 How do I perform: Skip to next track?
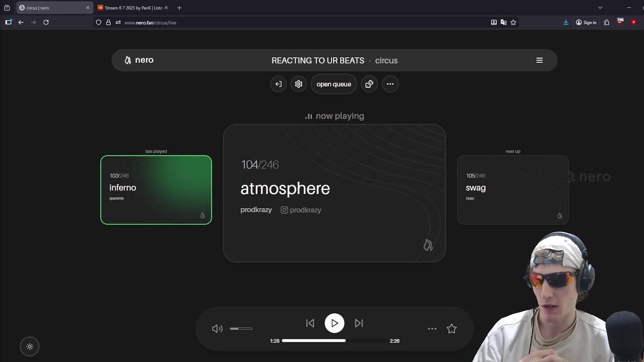(359, 323)
